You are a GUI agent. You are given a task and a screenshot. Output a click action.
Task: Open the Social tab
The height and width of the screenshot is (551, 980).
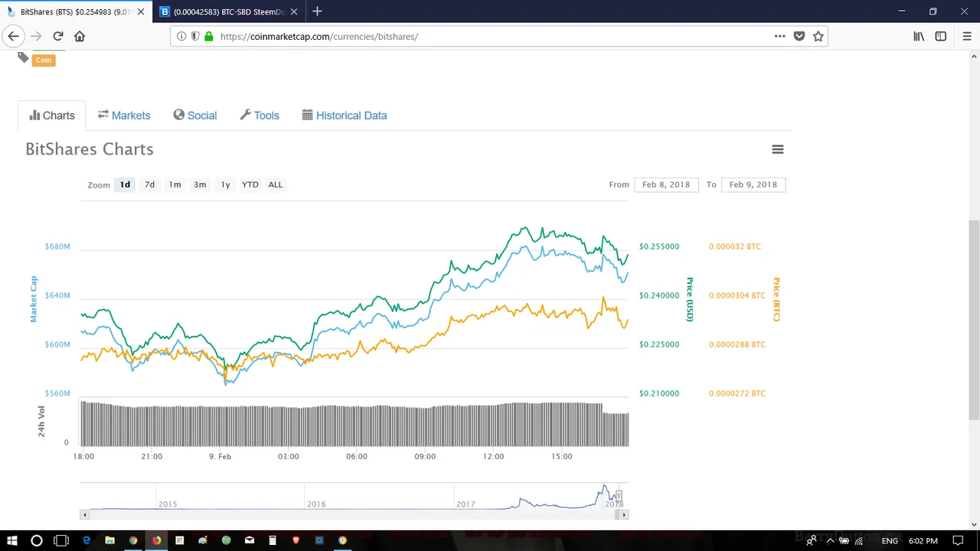[195, 116]
